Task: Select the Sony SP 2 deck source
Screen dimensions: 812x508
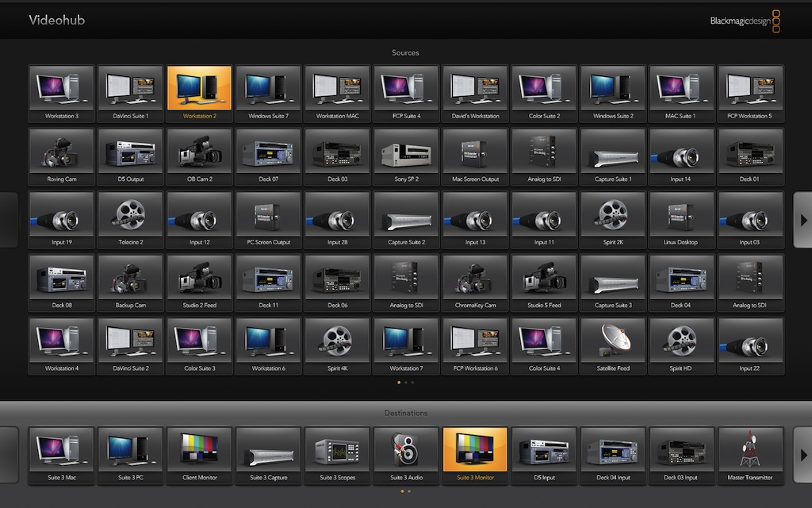Action: (x=405, y=156)
